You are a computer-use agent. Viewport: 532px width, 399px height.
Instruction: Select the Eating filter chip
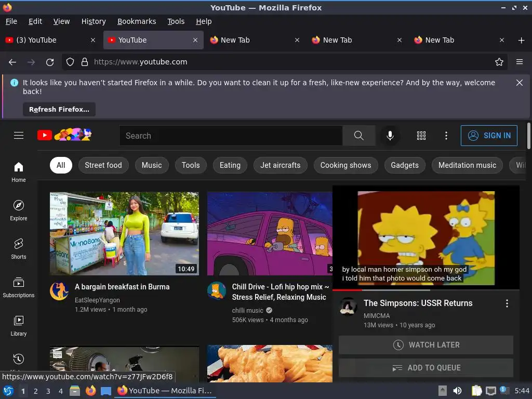(x=230, y=165)
